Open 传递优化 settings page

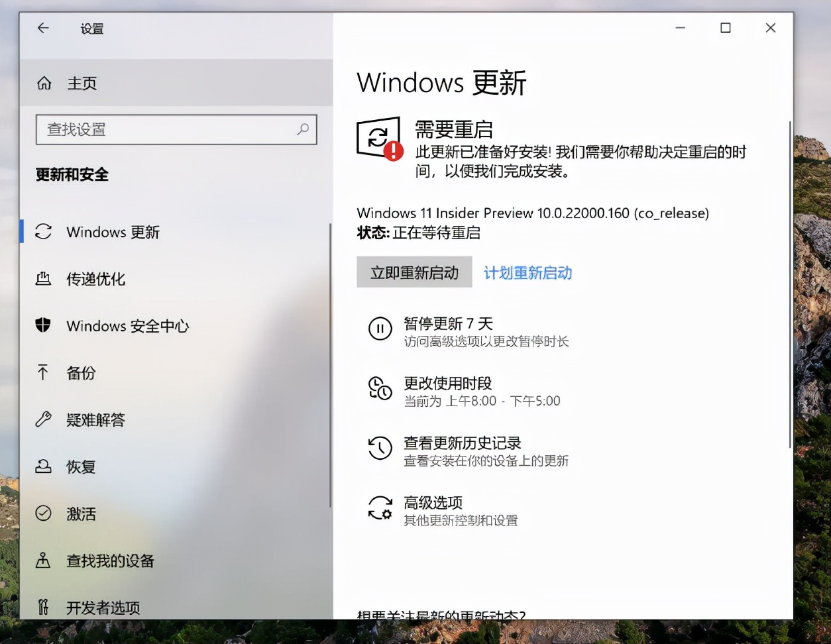175,279
